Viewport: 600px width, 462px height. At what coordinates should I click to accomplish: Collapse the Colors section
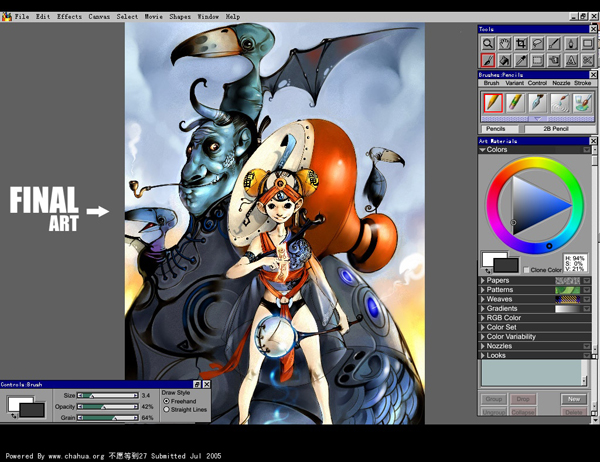[x=483, y=150]
